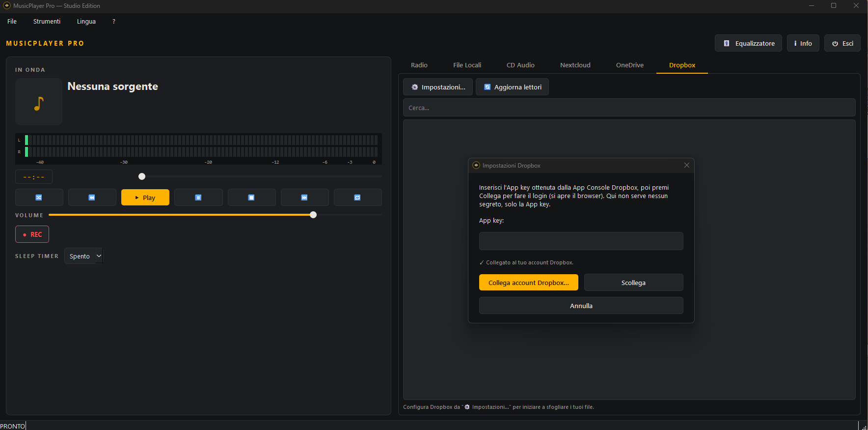The image size is (868, 430).
Task: Open the Strumenti menu
Action: (x=47, y=22)
